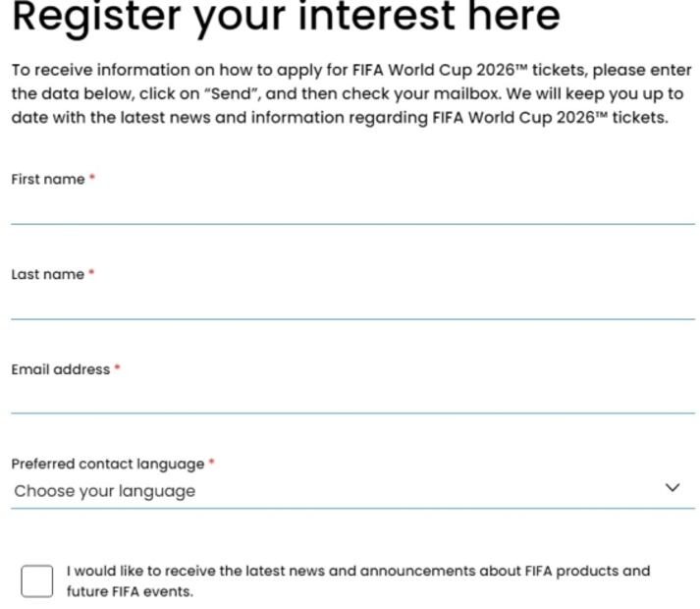
Task: Click the 'Register your interest here' heading
Action: (286, 17)
